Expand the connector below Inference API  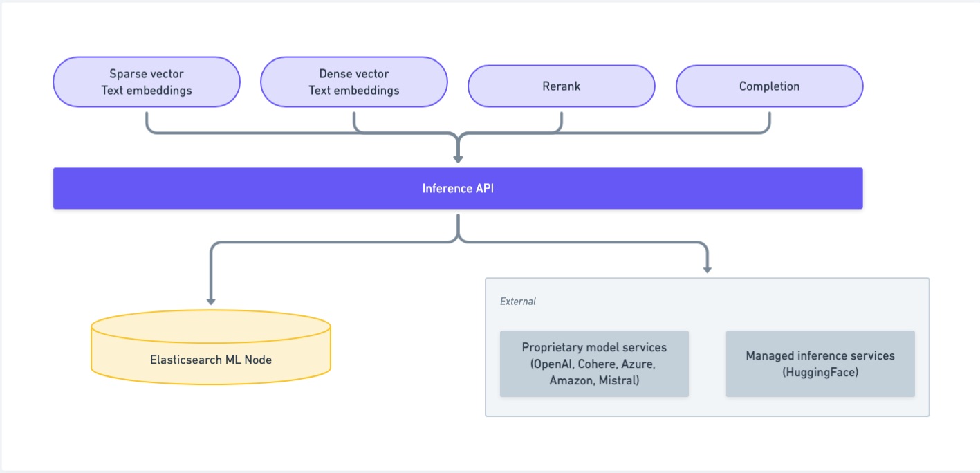tap(457, 228)
